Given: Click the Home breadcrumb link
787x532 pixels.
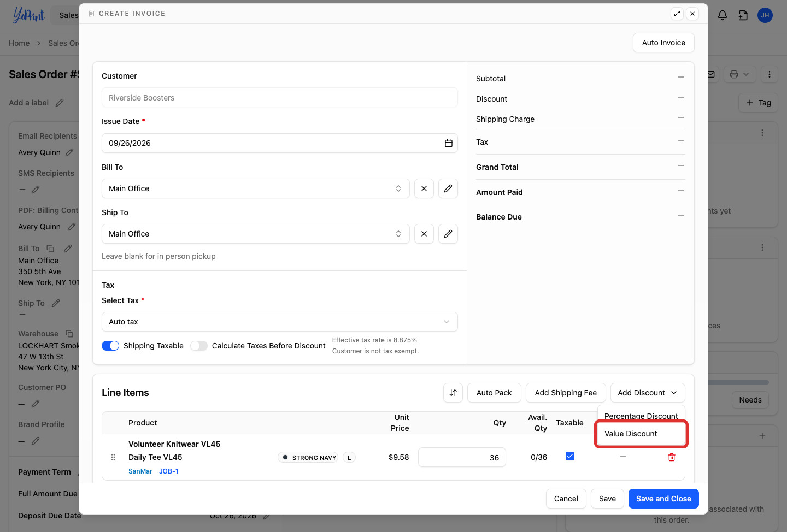Looking at the screenshot, I should tap(19, 43).
